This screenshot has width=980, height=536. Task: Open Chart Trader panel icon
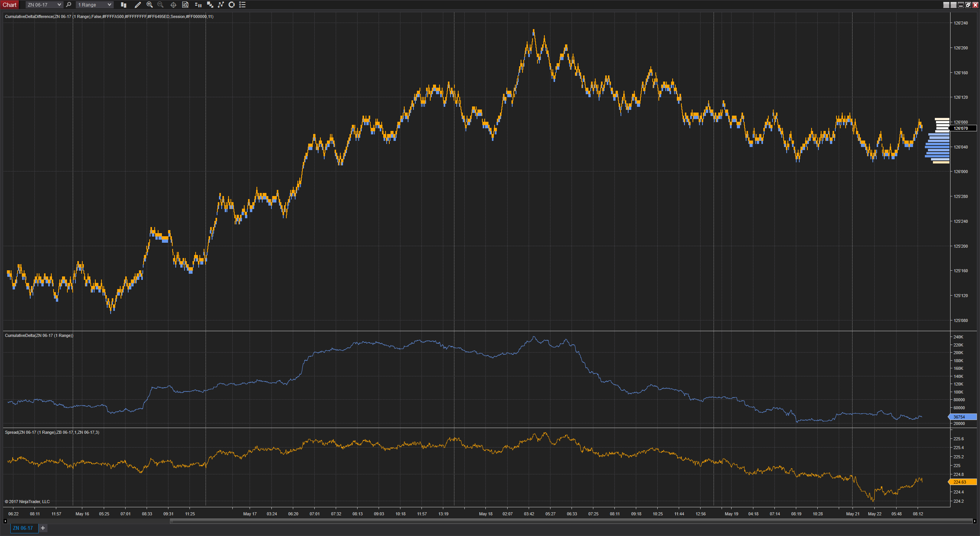tap(198, 5)
